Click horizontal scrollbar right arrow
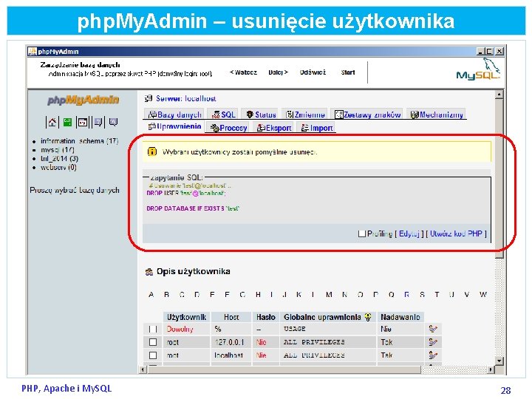Screen dimensions: 532x399 click(x=491, y=369)
